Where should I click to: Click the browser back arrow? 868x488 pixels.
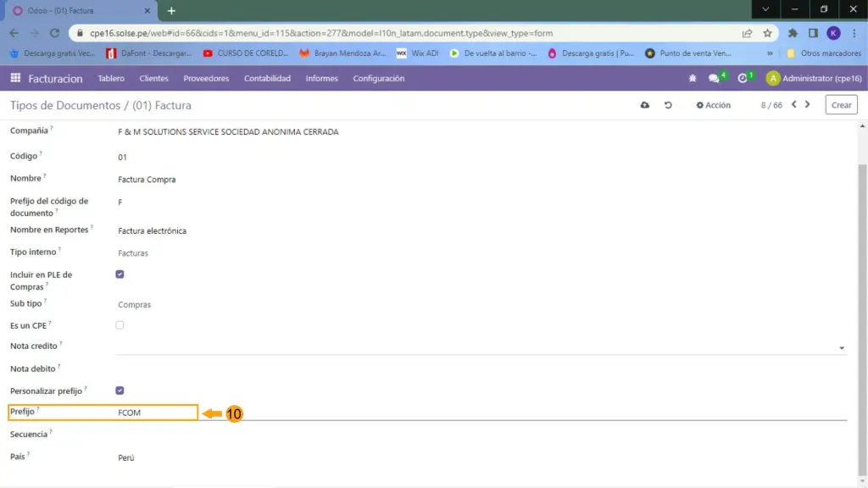coord(14,33)
